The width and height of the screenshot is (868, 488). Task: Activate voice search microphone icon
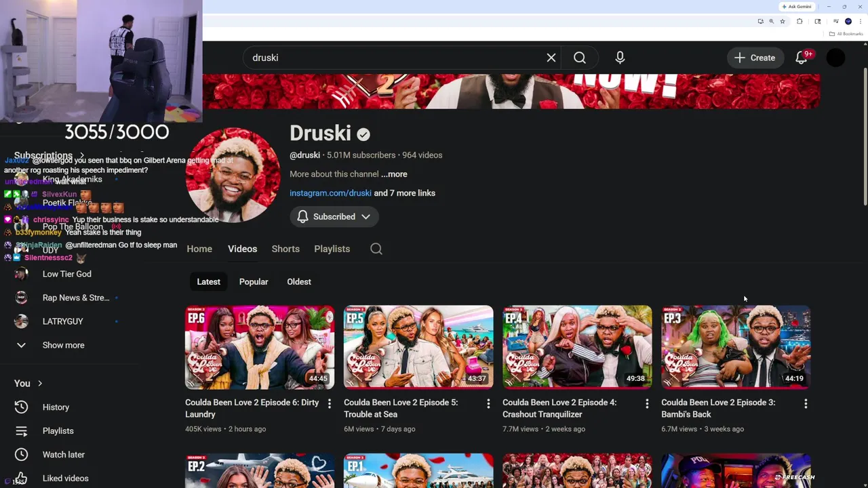(x=620, y=58)
